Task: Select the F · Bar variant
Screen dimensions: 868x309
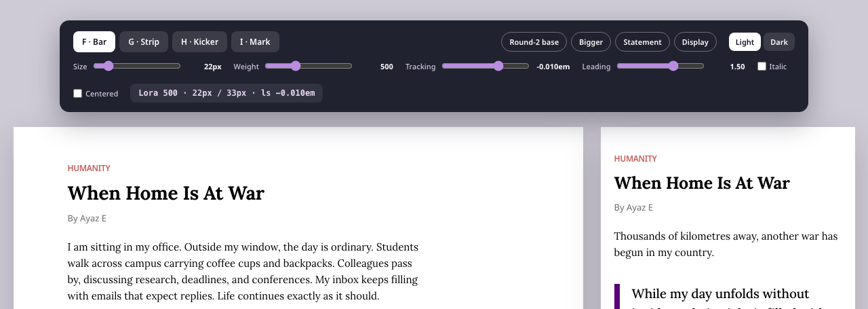Action: coord(94,42)
